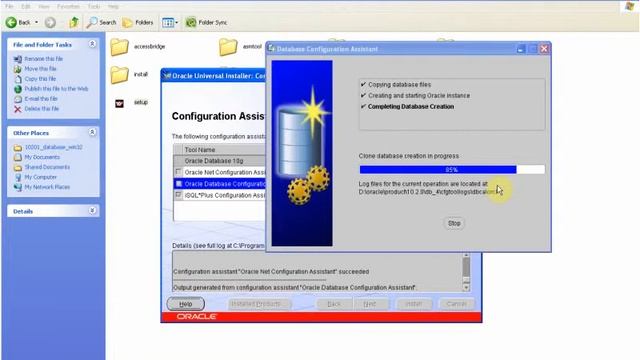Click the clone database creation progress bar

pyautogui.click(x=452, y=169)
